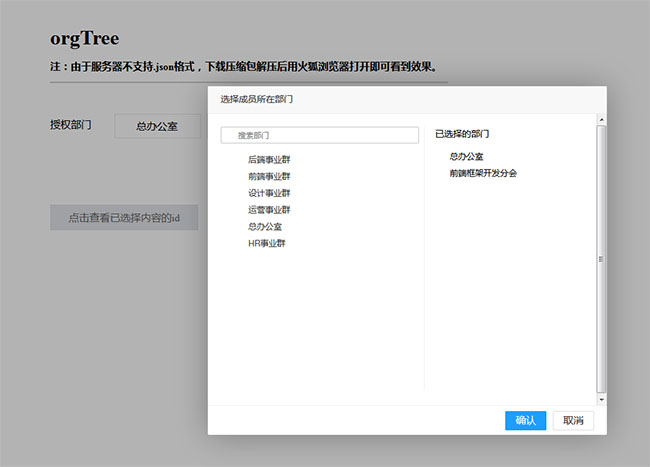Click the 总办公室 button beside 授权部门

pos(157,128)
